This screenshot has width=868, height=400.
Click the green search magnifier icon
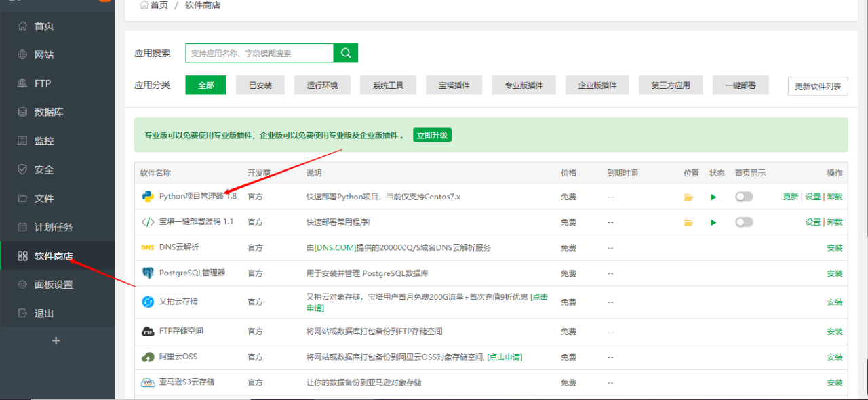point(345,53)
